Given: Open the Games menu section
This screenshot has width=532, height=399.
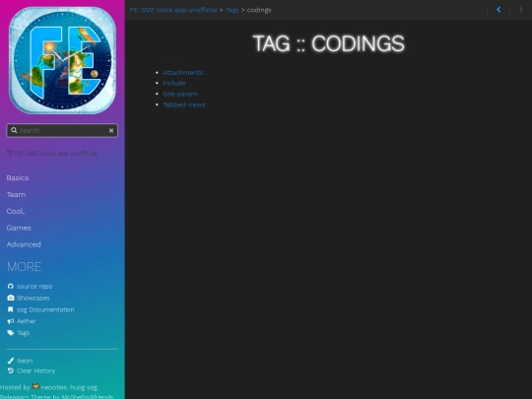Looking at the screenshot, I should (x=19, y=228).
